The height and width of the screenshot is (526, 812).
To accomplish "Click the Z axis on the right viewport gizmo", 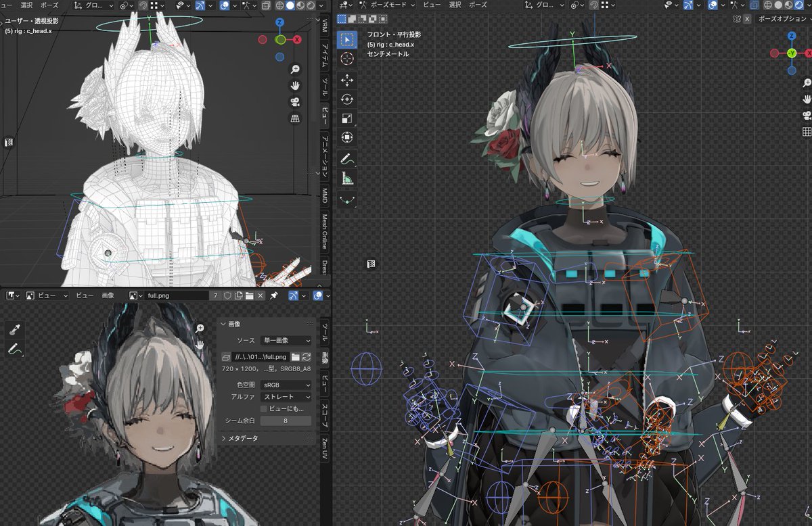I will point(792,36).
